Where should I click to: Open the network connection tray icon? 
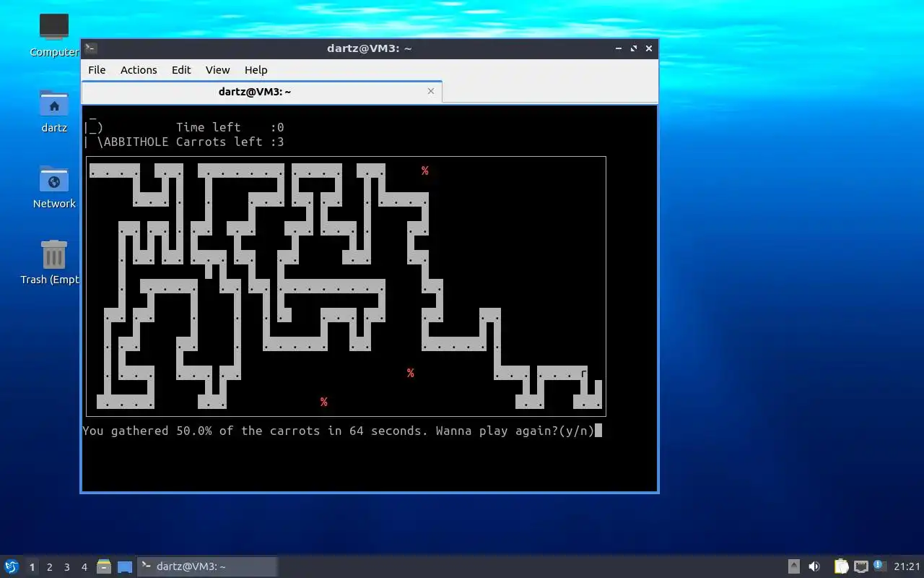click(860, 566)
